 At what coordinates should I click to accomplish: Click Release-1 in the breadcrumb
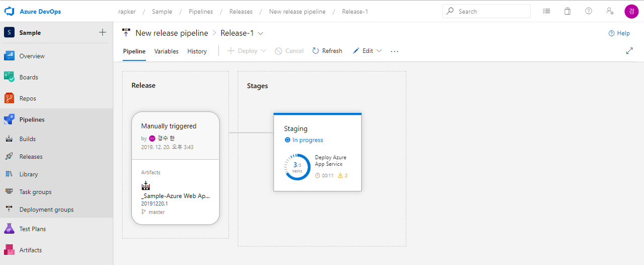[355, 11]
